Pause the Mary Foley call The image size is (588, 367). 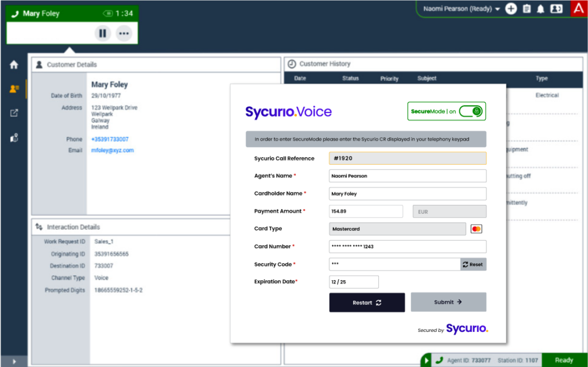point(102,33)
